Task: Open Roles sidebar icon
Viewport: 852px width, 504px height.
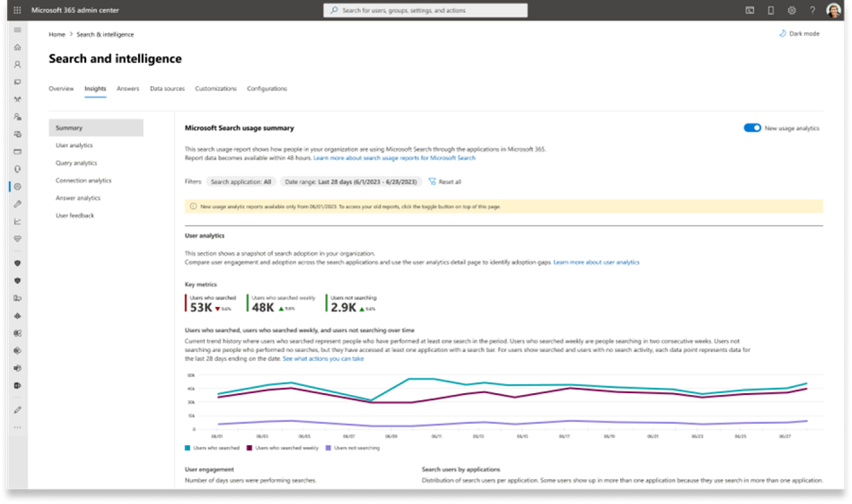Action: click(17, 117)
